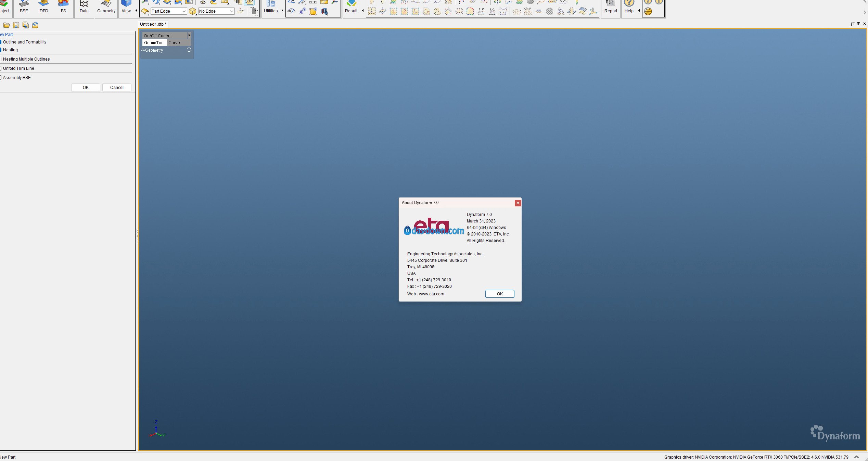Click the open folder icon
This screenshot has height=461, width=868.
point(7,25)
